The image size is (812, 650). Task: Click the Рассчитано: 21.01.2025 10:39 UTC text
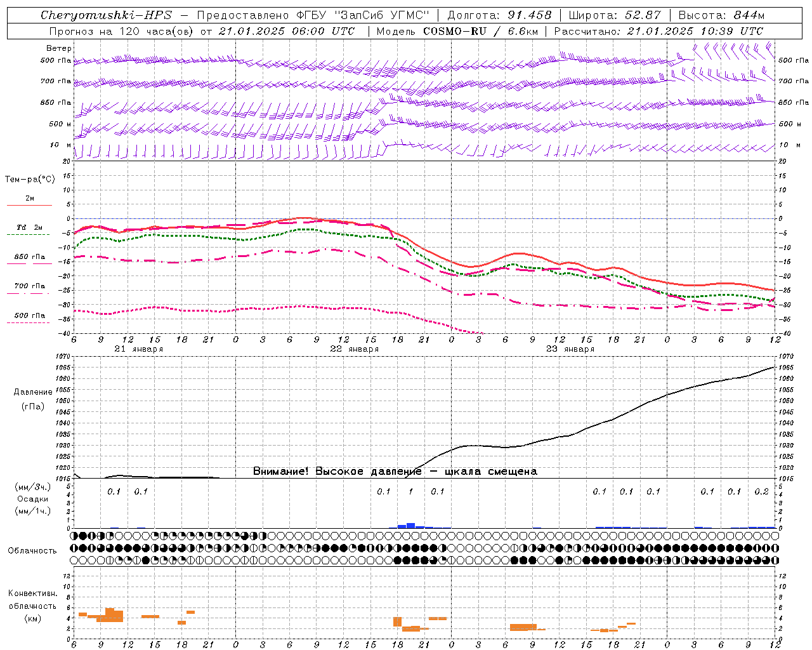pos(658,31)
